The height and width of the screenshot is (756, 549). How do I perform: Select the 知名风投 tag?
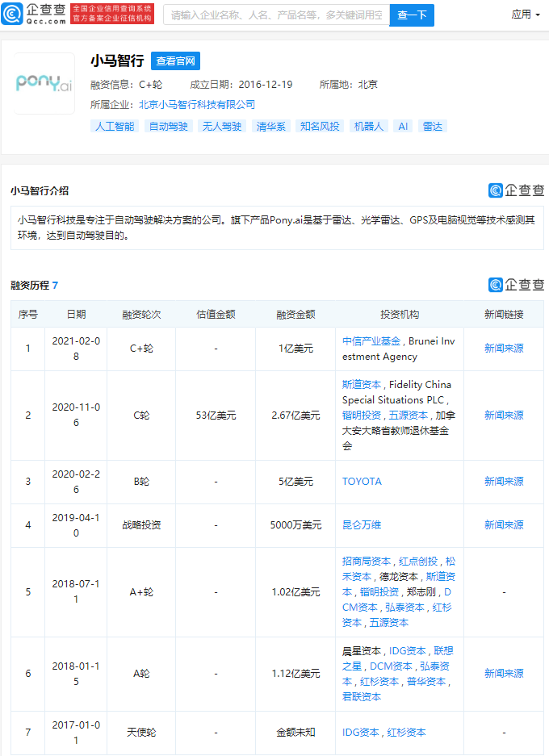320,127
